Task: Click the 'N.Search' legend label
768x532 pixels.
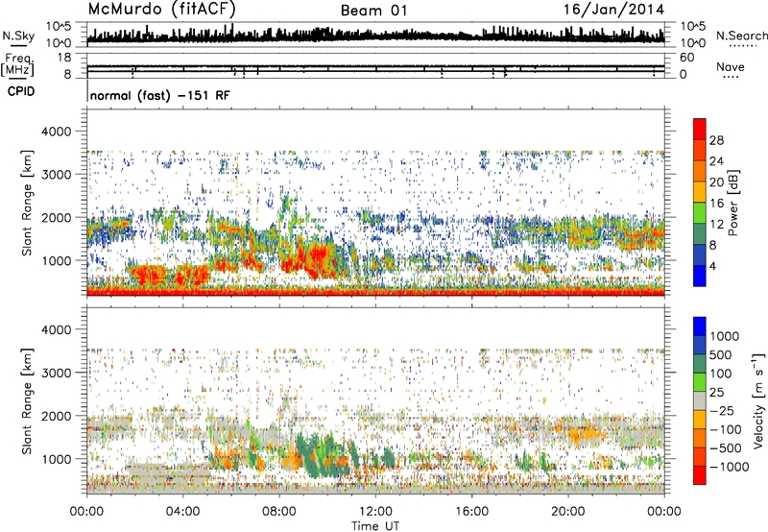Action: [741, 36]
